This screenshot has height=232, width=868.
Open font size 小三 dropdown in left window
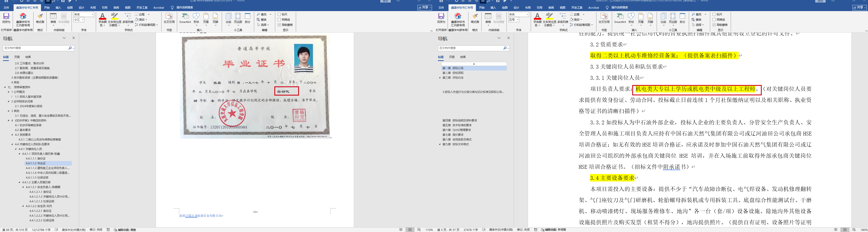pos(82,19)
